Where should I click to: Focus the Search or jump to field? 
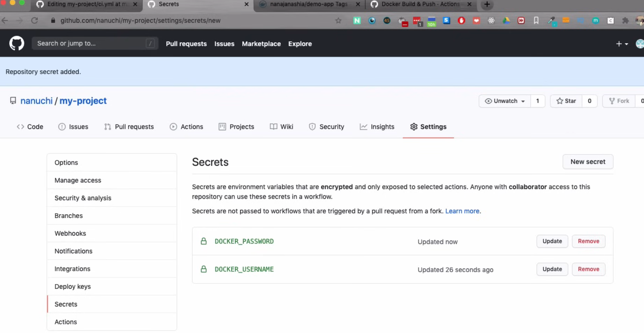coord(91,44)
